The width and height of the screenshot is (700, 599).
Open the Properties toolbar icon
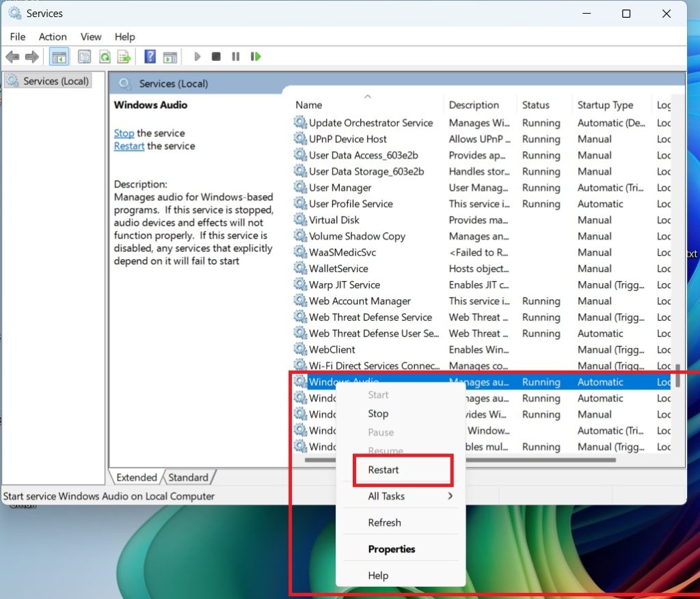click(x=84, y=57)
